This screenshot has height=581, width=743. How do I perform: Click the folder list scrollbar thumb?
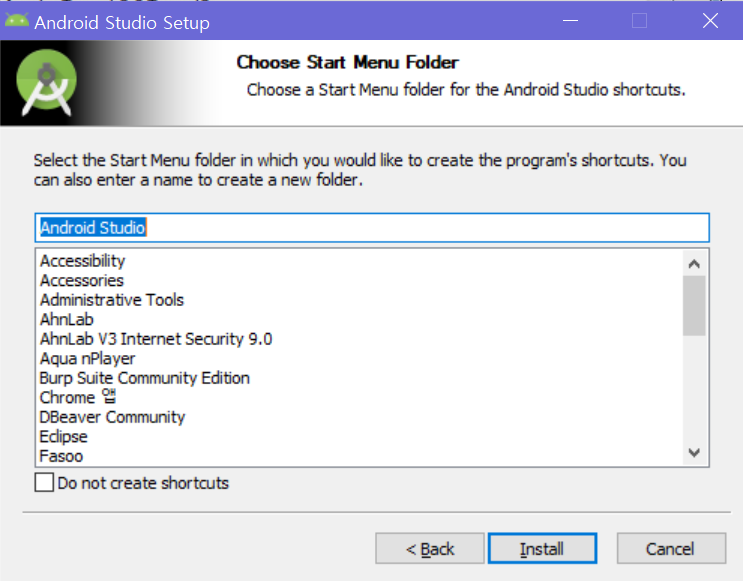(x=694, y=306)
